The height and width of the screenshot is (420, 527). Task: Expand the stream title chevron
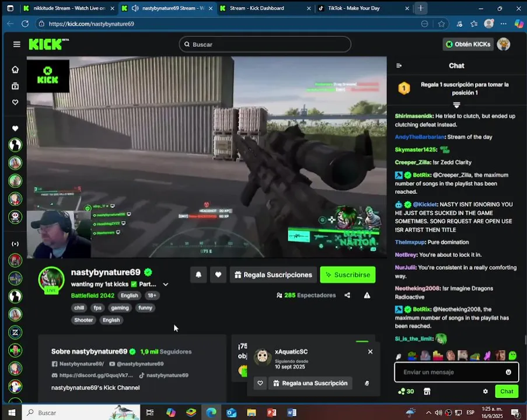coord(166,284)
